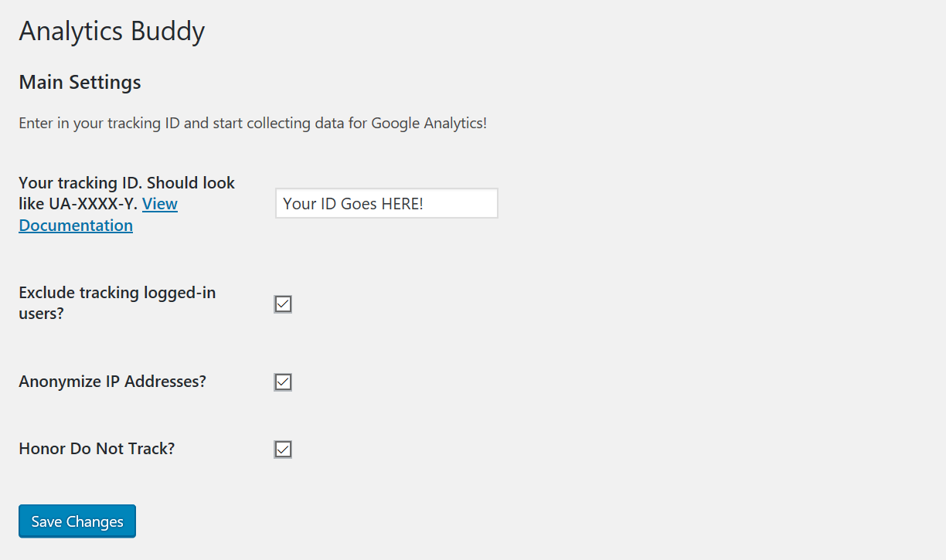Click the tracking ID input field

coord(386,203)
